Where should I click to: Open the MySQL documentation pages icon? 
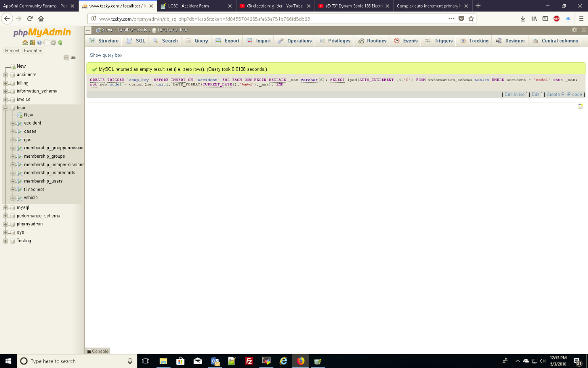[x=46, y=42]
